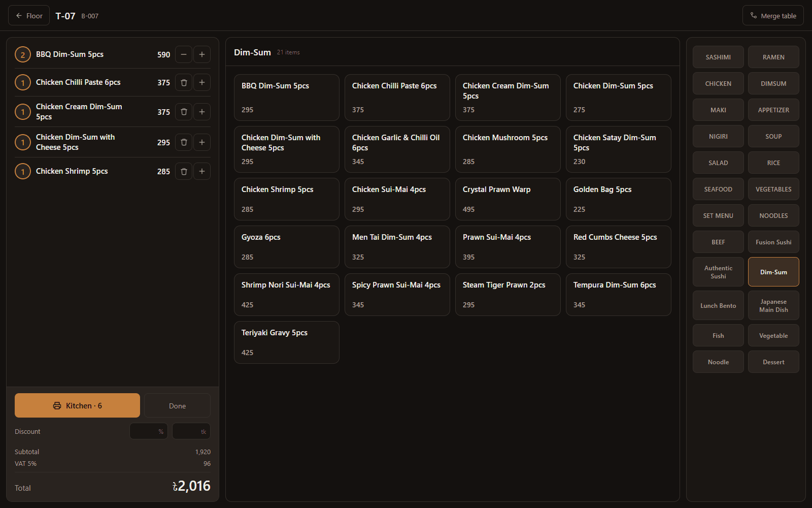The image size is (812, 508).
Task: Open the Dessert category
Action: 773,362
